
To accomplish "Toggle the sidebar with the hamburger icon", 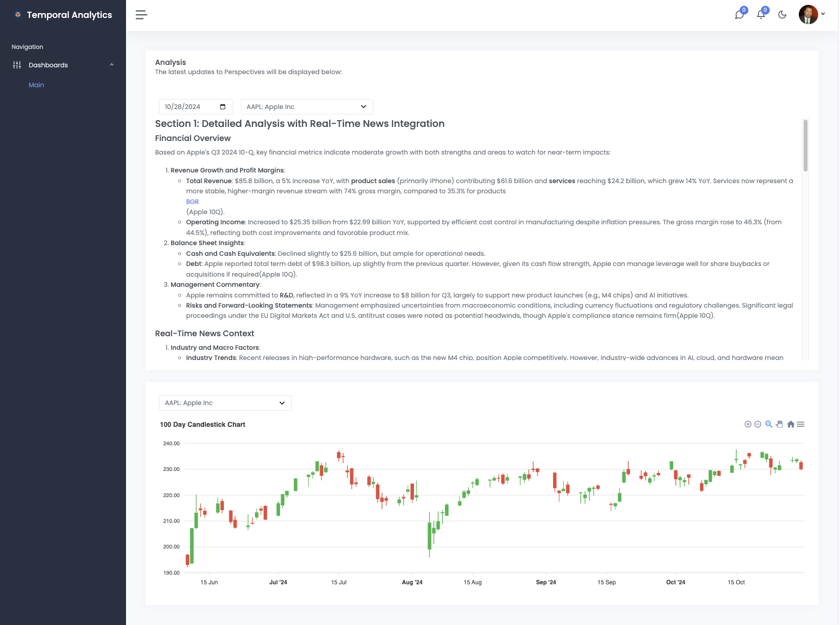I will point(141,15).
